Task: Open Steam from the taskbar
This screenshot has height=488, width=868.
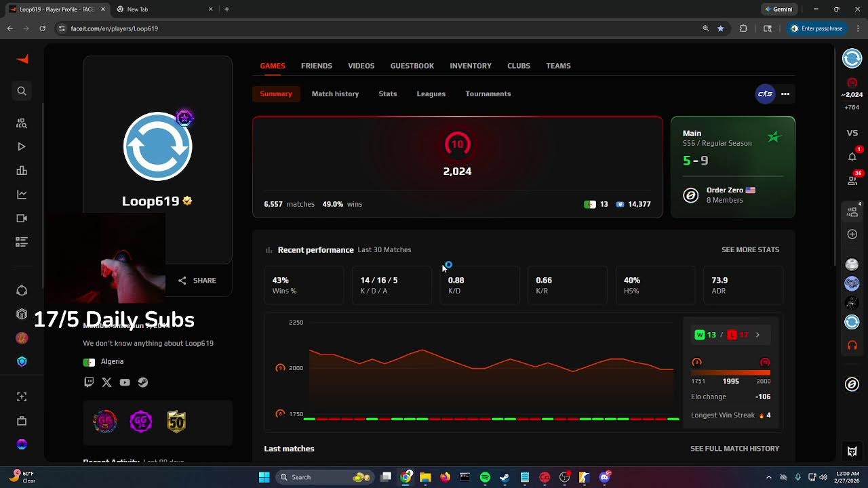Action: coord(505,477)
